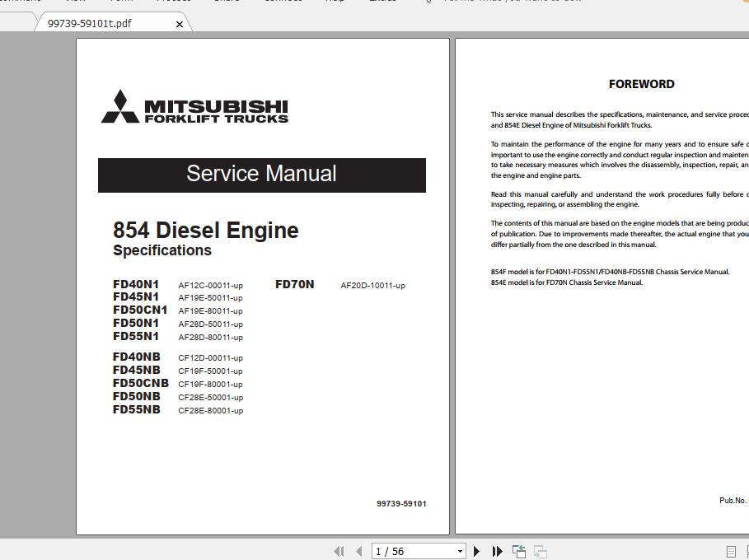
Task: Go to the next view
Action: coord(541,552)
